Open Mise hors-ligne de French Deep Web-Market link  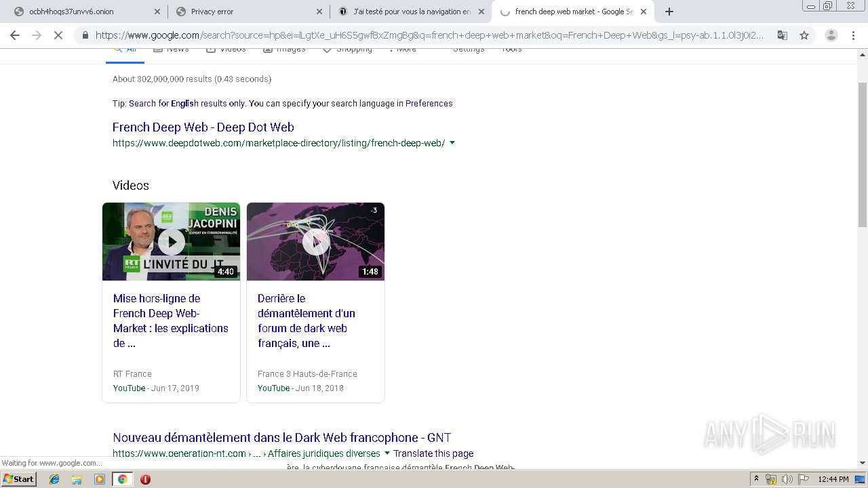pyautogui.click(x=171, y=321)
